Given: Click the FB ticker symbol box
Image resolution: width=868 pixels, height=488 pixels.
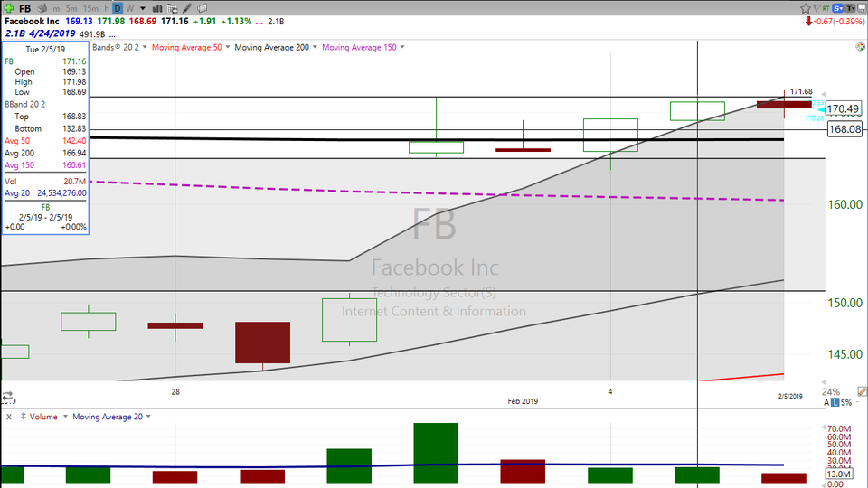Looking at the screenshot, I should tap(25, 8).
